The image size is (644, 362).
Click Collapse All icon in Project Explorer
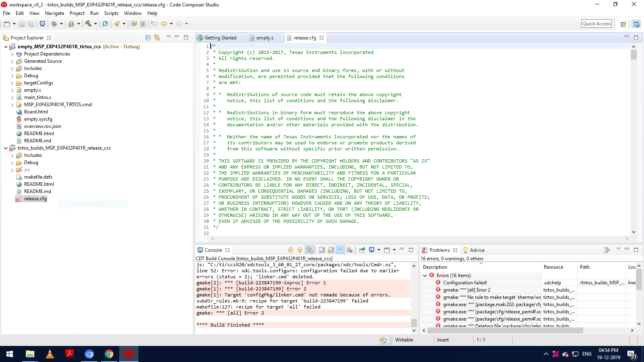(148, 37)
